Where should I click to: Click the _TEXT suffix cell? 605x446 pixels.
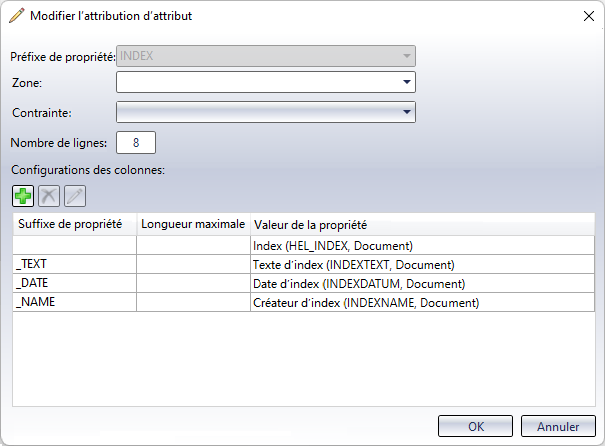click(x=74, y=264)
